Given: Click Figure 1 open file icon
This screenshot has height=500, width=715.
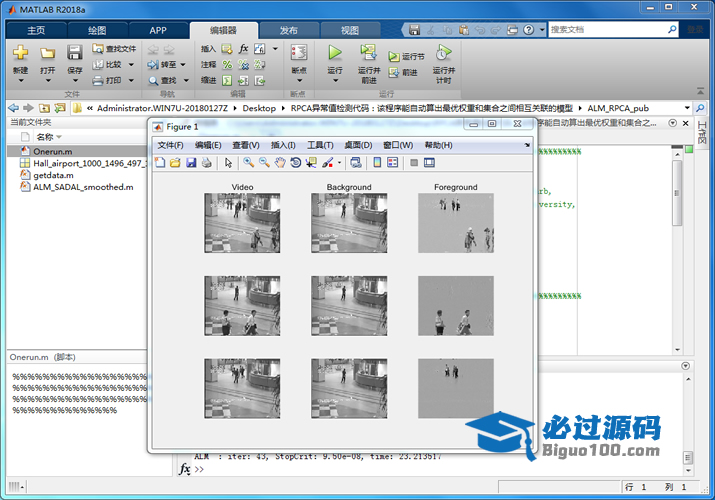Looking at the screenshot, I should [x=175, y=163].
